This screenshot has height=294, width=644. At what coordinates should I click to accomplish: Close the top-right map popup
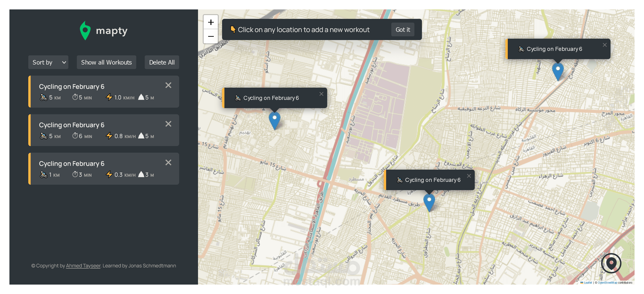tap(604, 45)
